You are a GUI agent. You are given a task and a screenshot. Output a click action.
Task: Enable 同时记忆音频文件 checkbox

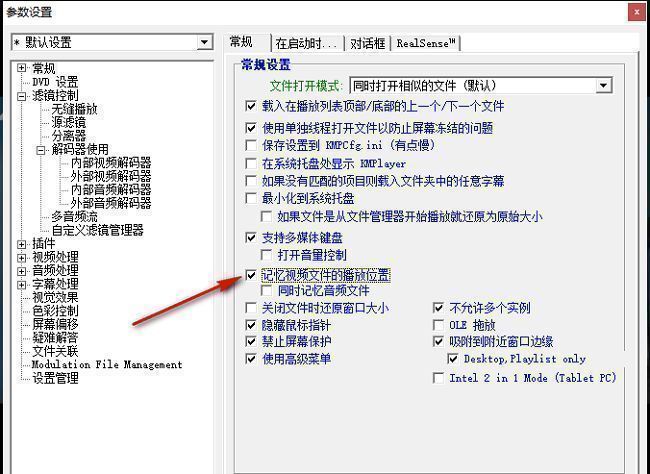coord(266,291)
